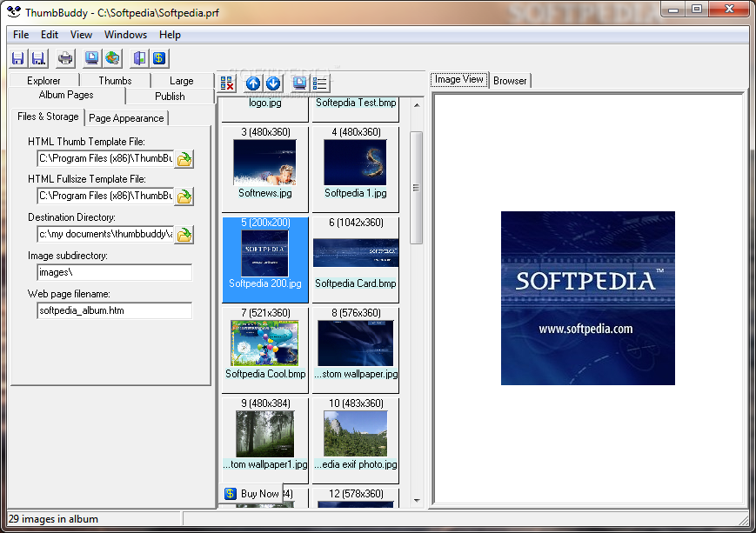Select the Softnews.jpg thumbnail
The height and width of the screenshot is (533, 756).
coord(264,169)
